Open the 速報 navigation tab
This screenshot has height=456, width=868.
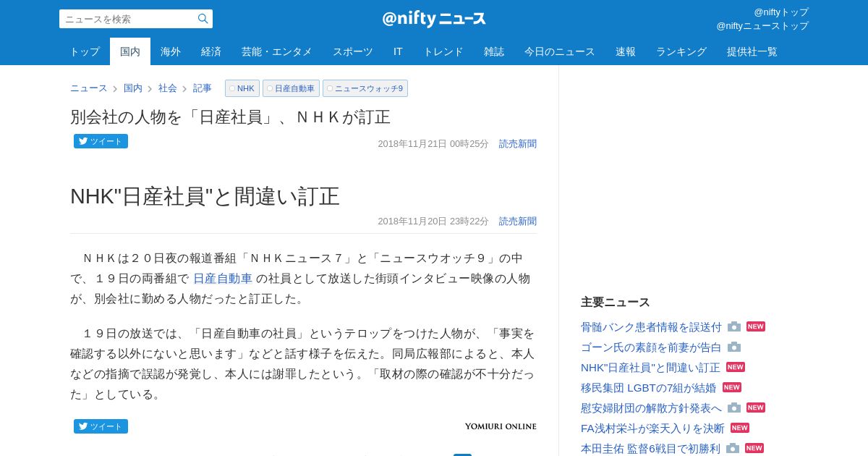click(626, 51)
